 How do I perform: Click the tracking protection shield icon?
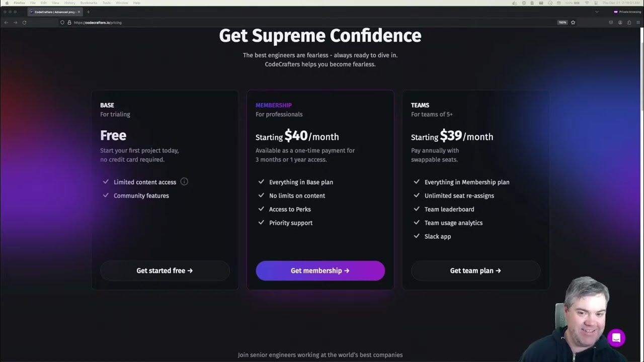coord(62,23)
